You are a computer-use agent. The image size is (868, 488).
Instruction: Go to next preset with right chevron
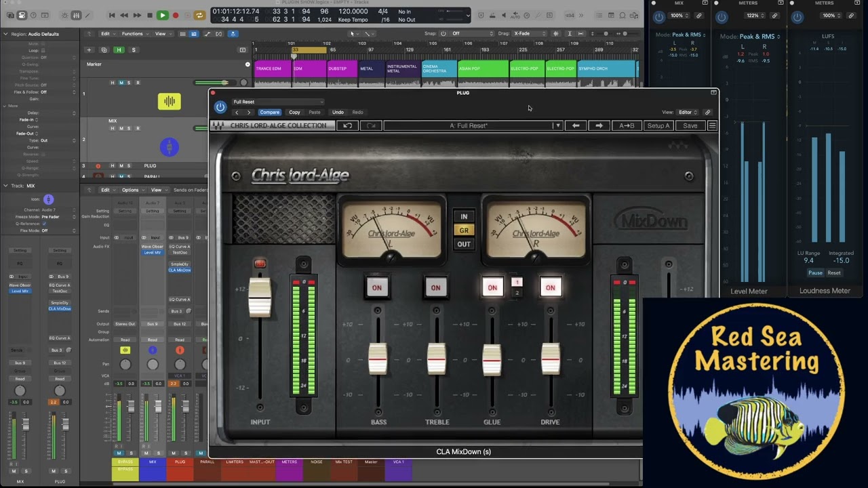coord(249,113)
